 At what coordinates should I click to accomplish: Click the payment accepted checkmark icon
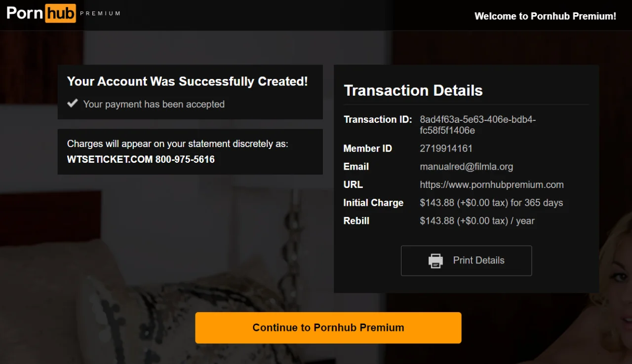coord(73,103)
